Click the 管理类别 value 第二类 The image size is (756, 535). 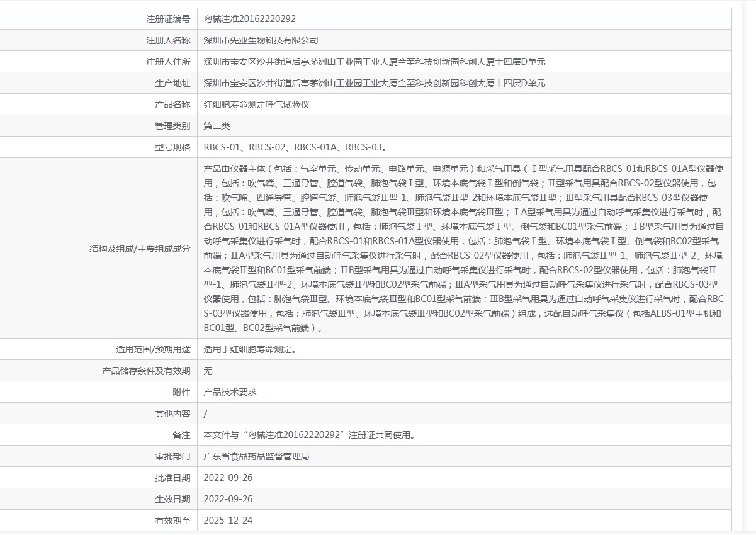click(x=217, y=126)
